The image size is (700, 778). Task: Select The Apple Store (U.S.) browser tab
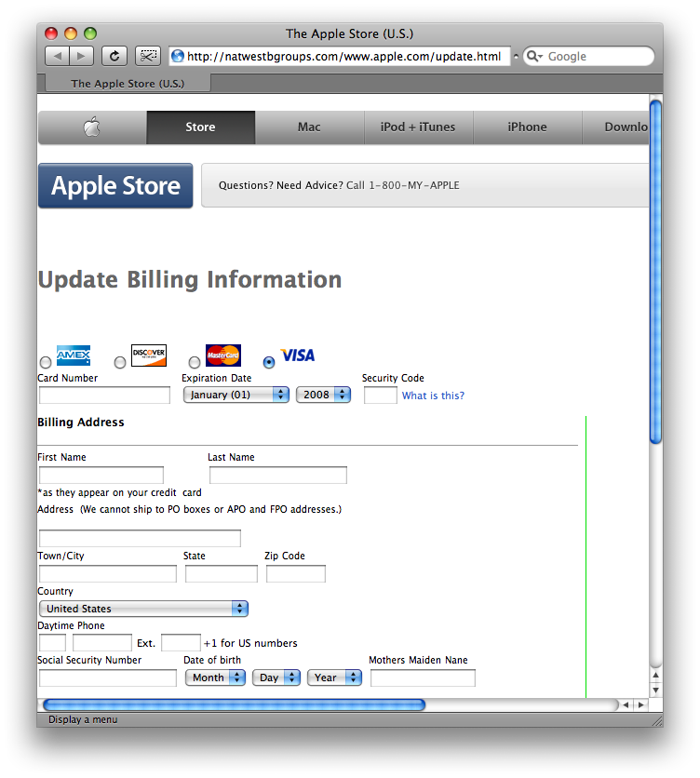128,84
